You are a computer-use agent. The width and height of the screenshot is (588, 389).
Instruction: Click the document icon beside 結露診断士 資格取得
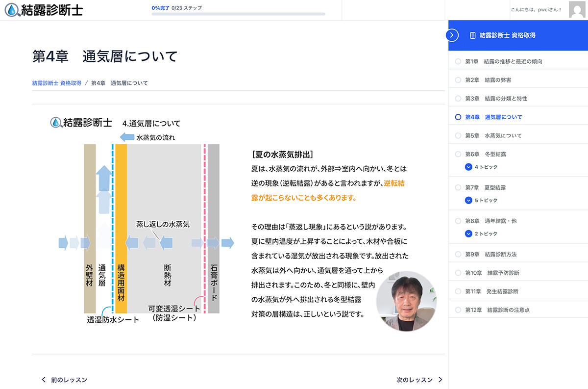tap(473, 35)
